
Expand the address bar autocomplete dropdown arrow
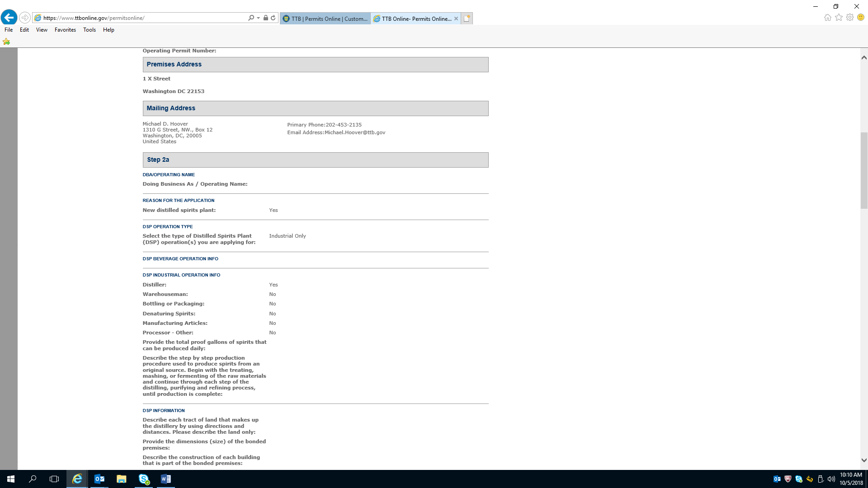(x=258, y=18)
